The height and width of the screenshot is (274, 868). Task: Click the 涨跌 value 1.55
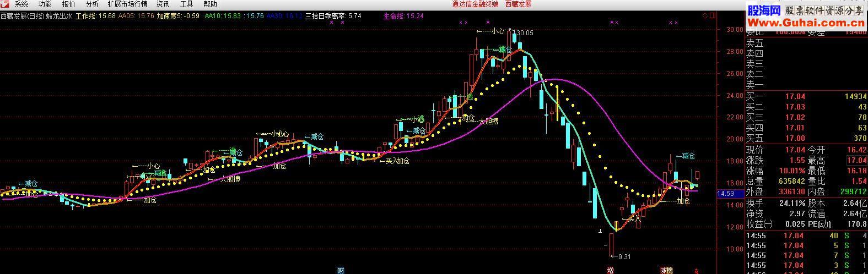798,160
